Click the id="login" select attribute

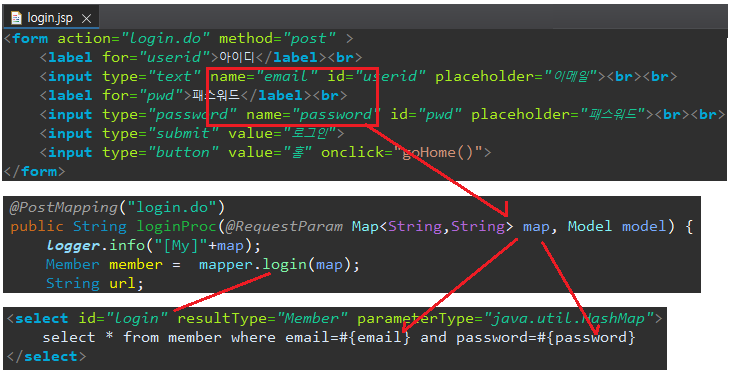pos(123,319)
